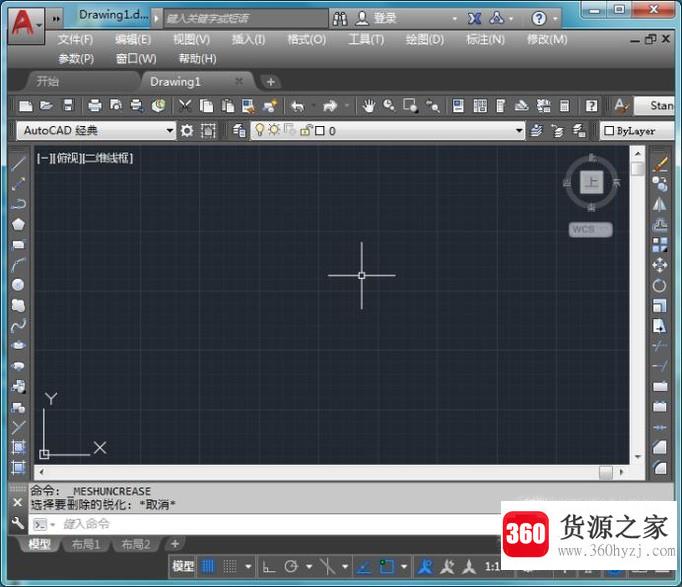Screen dimensions: 682x587
Task: Select the Rotate modify tool
Action: coord(659,286)
